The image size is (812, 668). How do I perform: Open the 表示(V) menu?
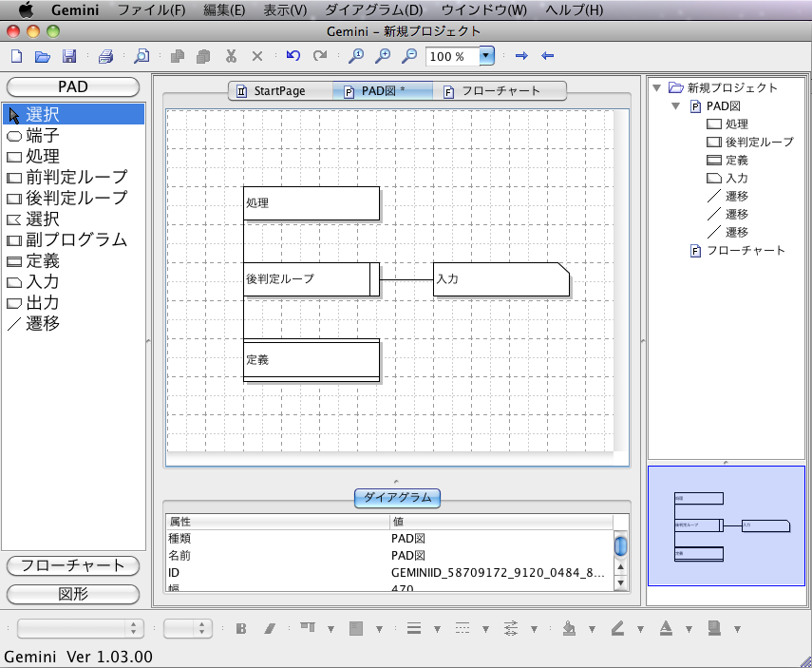(285, 10)
